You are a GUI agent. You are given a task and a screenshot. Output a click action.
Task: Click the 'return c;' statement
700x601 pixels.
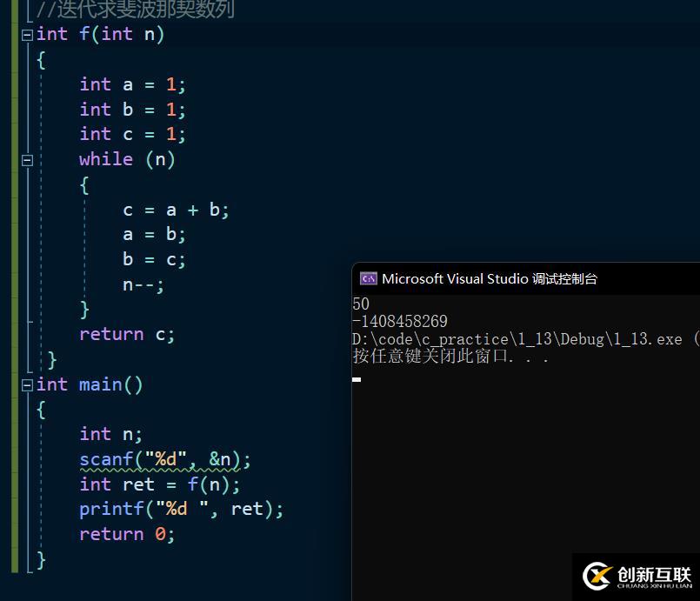[x=127, y=334]
